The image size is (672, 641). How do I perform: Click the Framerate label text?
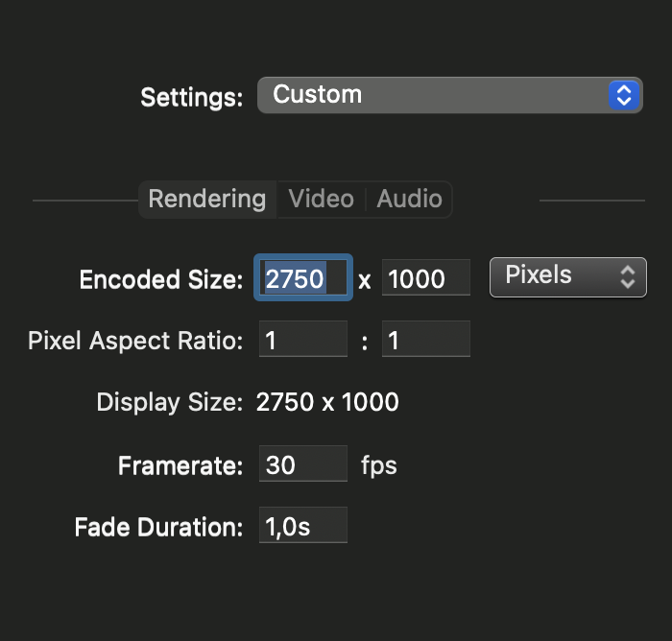(x=180, y=465)
